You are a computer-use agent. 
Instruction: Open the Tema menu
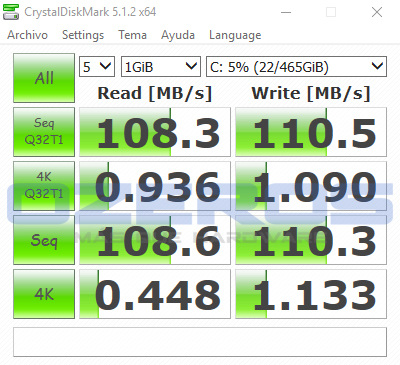tap(132, 35)
